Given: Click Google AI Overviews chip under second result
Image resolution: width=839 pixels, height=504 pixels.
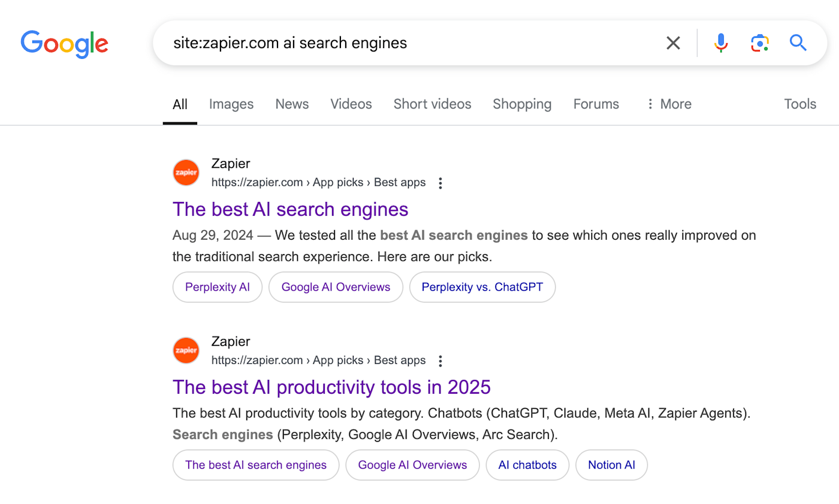Looking at the screenshot, I should click(x=412, y=465).
